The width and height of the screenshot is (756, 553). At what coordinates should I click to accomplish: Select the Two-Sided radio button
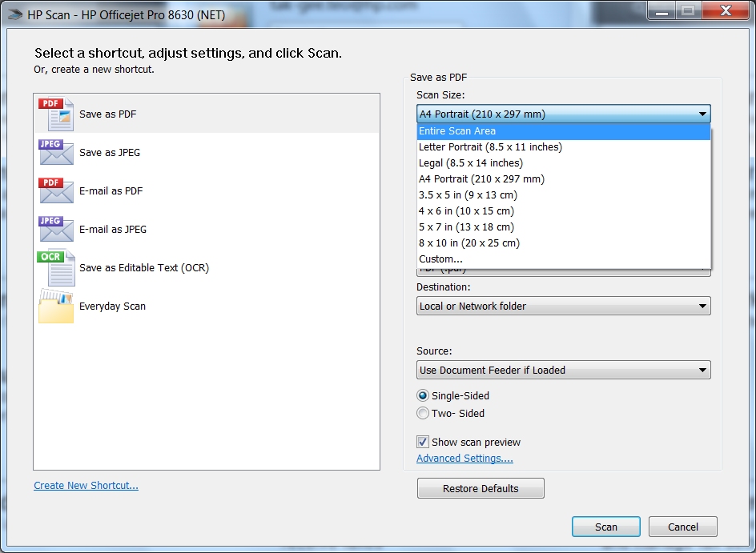pos(423,413)
